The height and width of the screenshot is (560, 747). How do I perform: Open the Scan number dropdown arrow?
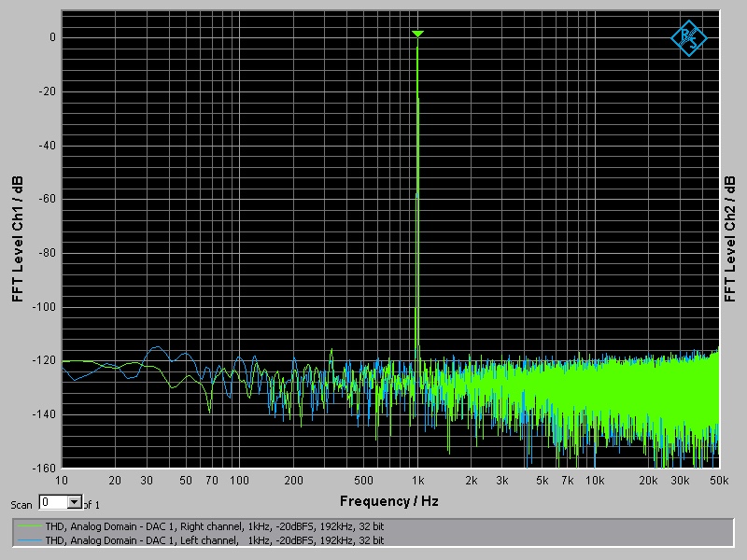tap(75, 502)
